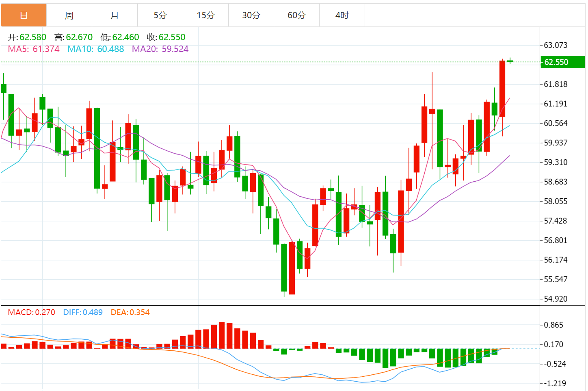The height and width of the screenshot is (391, 588).
Task: Click the 56.174 price axis label
Action: pyautogui.click(x=556, y=260)
